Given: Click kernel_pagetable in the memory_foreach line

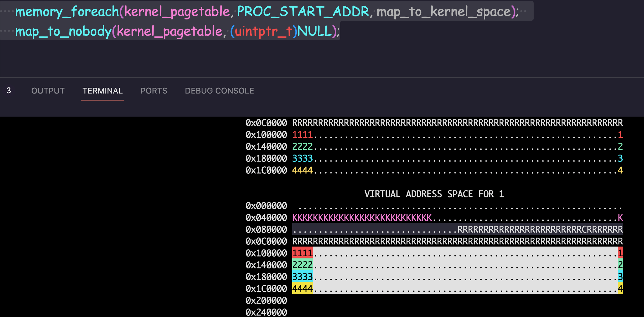Looking at the screenshot, I should click(177, 12).
